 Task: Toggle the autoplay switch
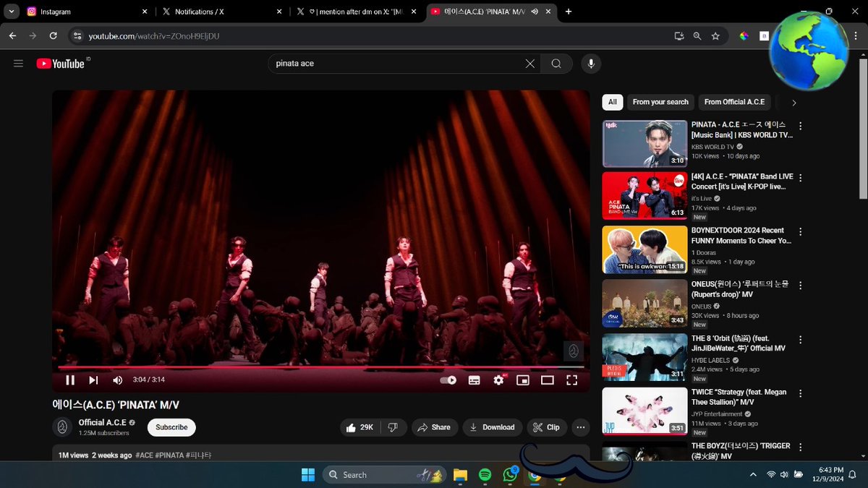[x=448, y=380]
